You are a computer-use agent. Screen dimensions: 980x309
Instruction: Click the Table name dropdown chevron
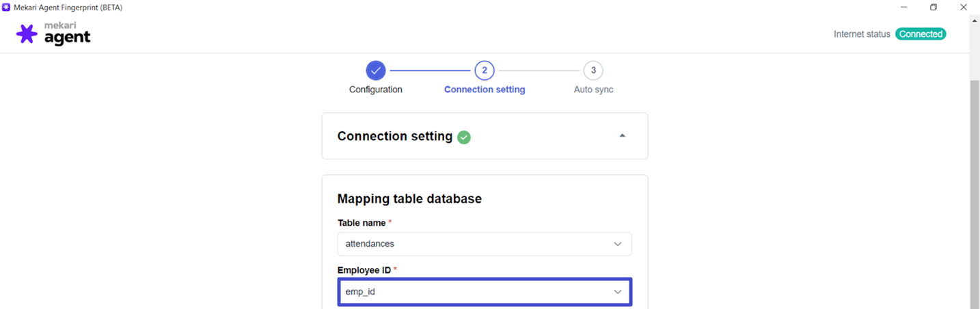[618, 244]
